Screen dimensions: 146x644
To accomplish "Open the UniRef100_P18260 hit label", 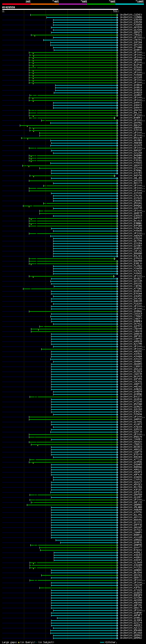I will click(x=131, y=304).
